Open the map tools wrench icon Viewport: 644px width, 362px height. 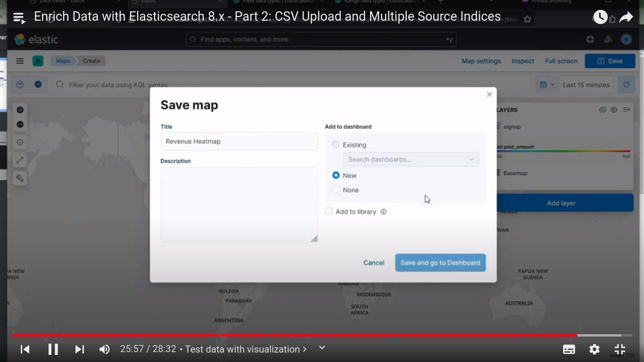click(20, 178)
